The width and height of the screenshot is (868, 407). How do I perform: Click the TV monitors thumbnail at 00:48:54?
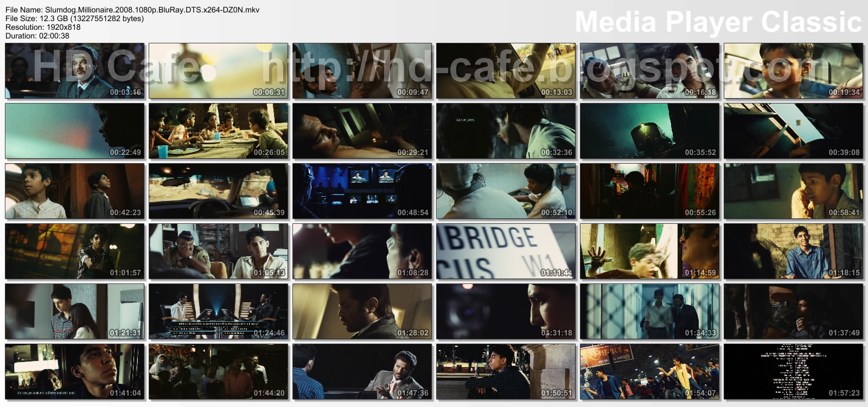click(x=362, y=191)
